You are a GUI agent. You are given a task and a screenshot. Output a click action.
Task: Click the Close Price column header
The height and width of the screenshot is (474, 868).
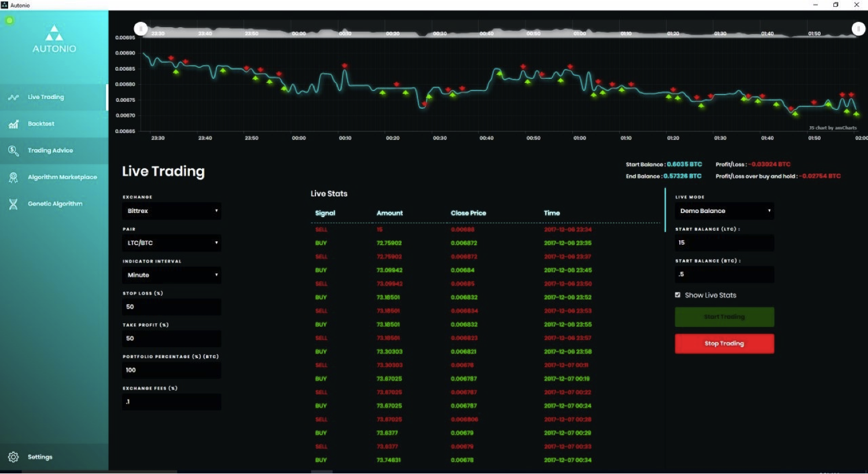tap(468, 214)
